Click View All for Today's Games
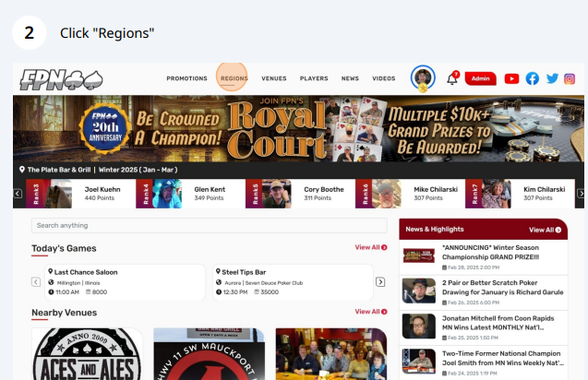588x380 pixels. click(x=371, y=247)
